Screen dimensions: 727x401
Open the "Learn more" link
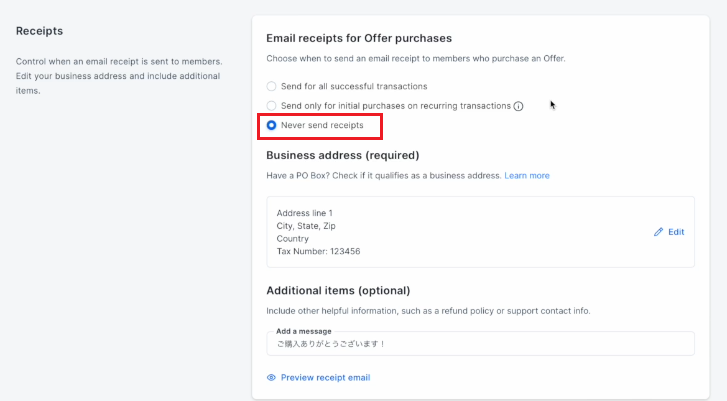527,176
